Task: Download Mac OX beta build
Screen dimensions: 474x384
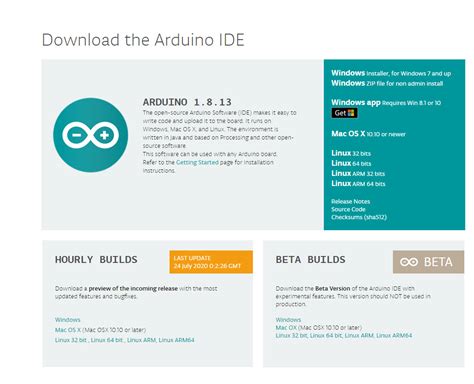Action: (x=286, y=327)
